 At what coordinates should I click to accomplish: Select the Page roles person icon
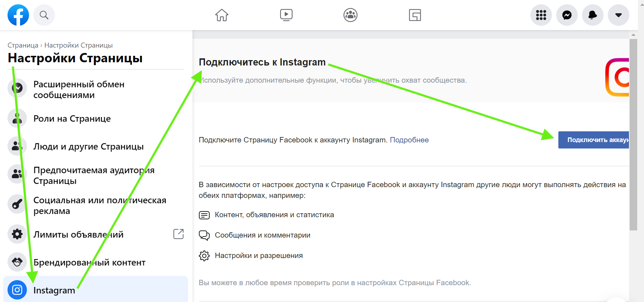(17, 118)
